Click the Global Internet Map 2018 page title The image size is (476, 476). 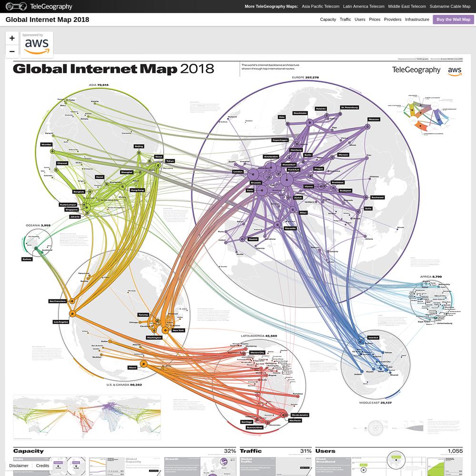tap(47, 20)
